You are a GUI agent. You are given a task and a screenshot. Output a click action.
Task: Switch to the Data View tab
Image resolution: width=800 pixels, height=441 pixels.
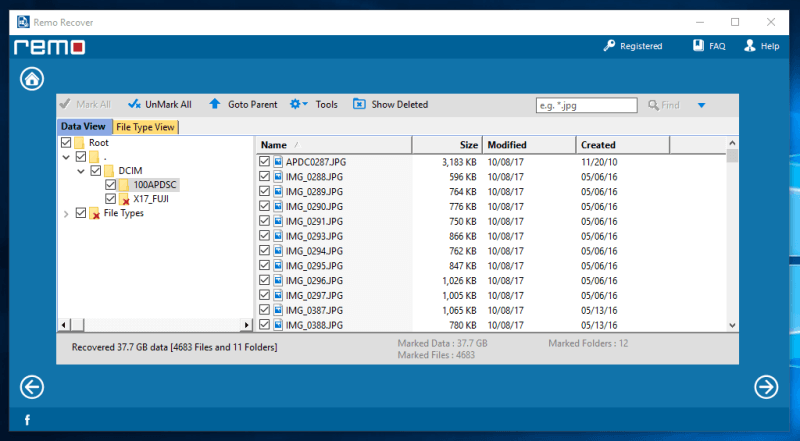click(x=83, y=126)
